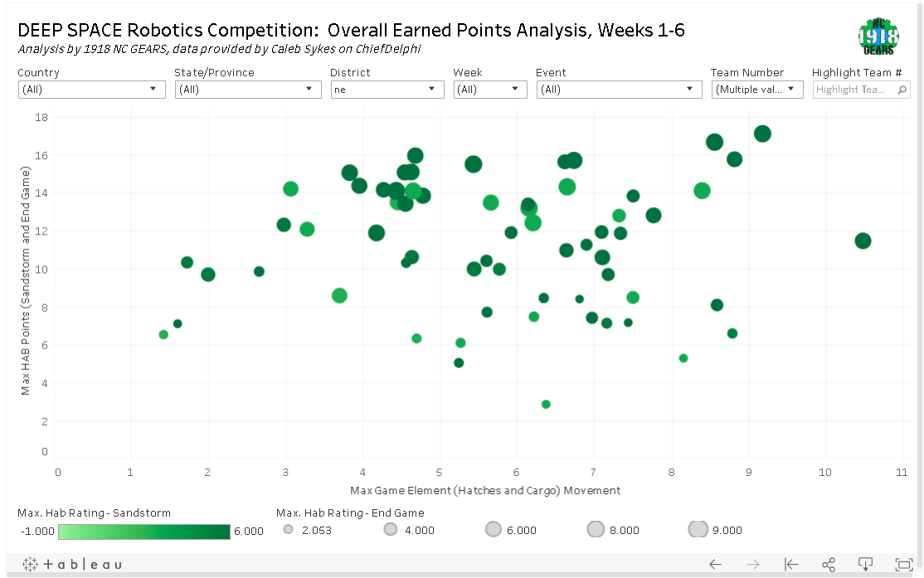Open the District dropdown showing ne
The height and width of the screenshot is (578, 924).
tap(387, 90)
